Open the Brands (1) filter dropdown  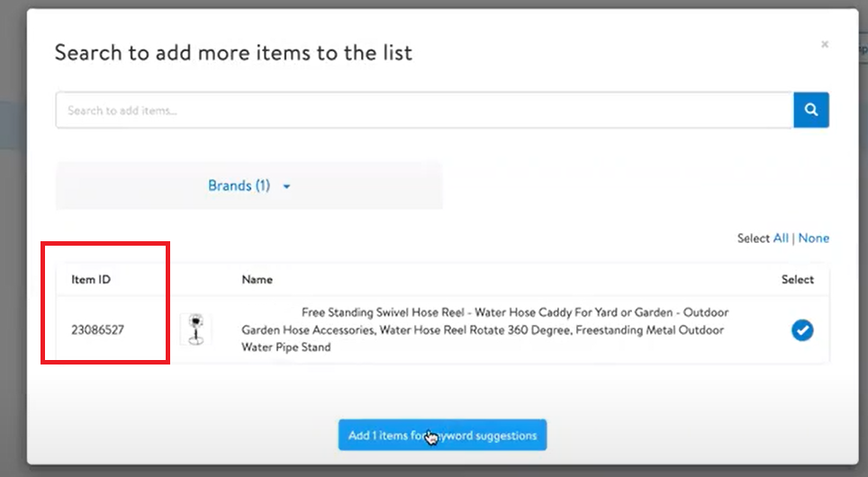[x=239, y=186]
